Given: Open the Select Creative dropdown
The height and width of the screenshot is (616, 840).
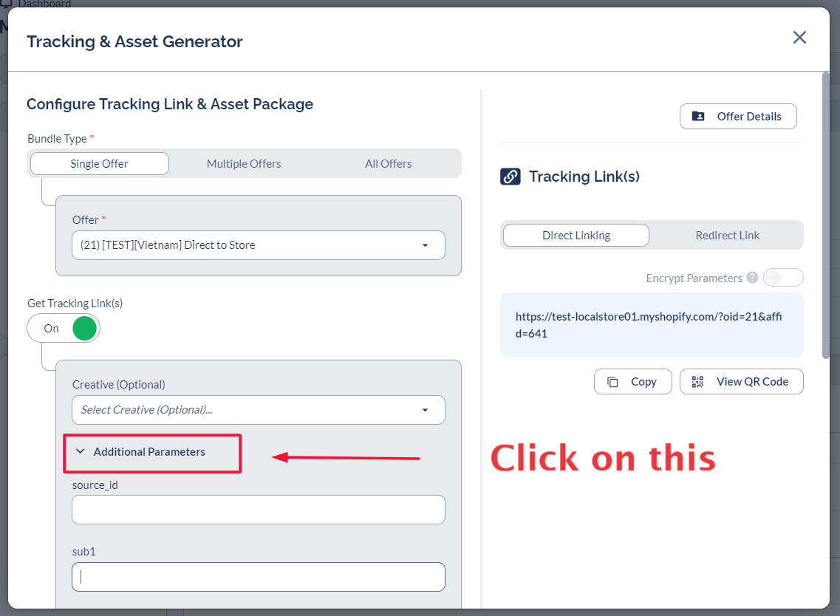Looking at the screenshot, I should pyautogui.click(x=258, y=410).
